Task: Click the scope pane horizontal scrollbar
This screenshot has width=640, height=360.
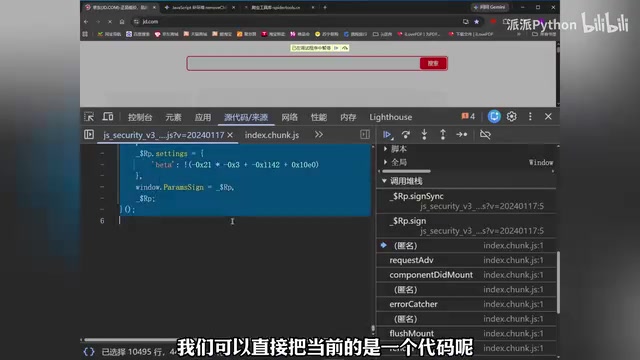Action: coord(407,171)
